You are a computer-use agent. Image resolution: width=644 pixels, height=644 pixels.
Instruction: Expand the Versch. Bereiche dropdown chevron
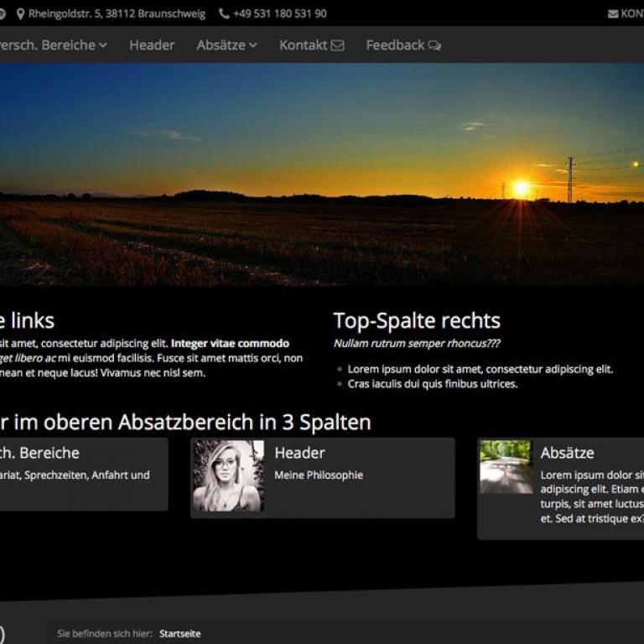(103, 46)
